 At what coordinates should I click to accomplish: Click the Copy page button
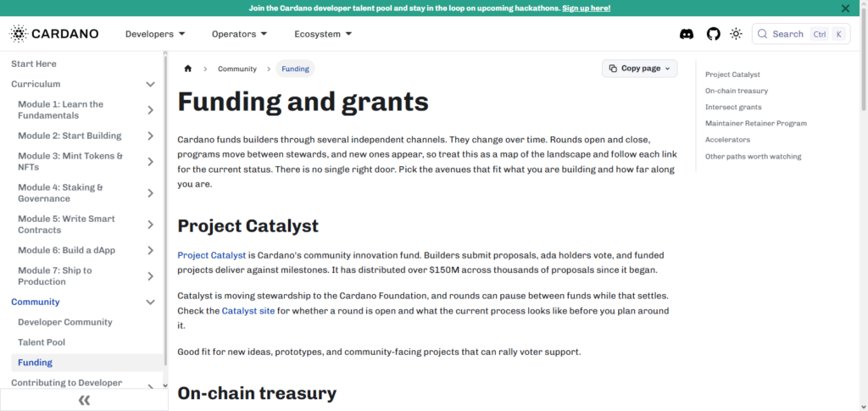639,69
